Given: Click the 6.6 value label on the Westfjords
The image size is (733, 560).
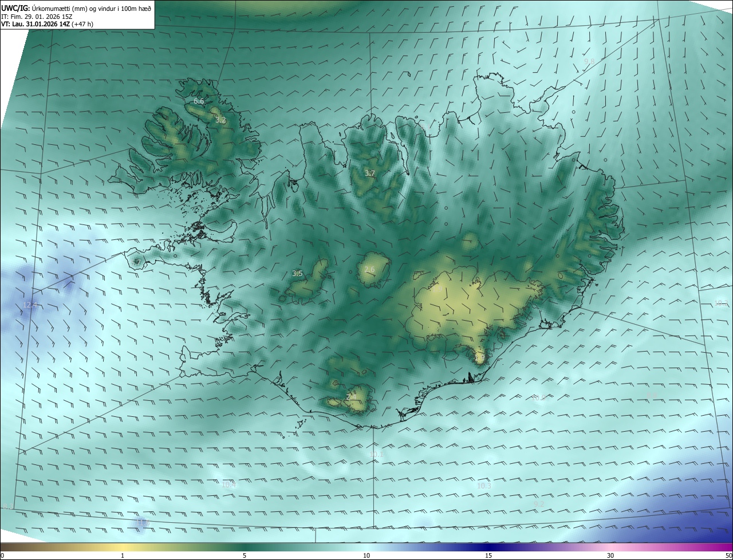Looking at the screenshot, I should click(x=199, y=101).
